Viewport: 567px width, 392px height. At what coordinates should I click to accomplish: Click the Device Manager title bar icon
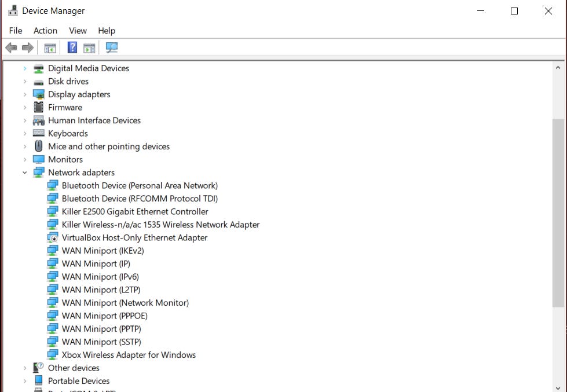pyautogui.click(x=13, y=10)
